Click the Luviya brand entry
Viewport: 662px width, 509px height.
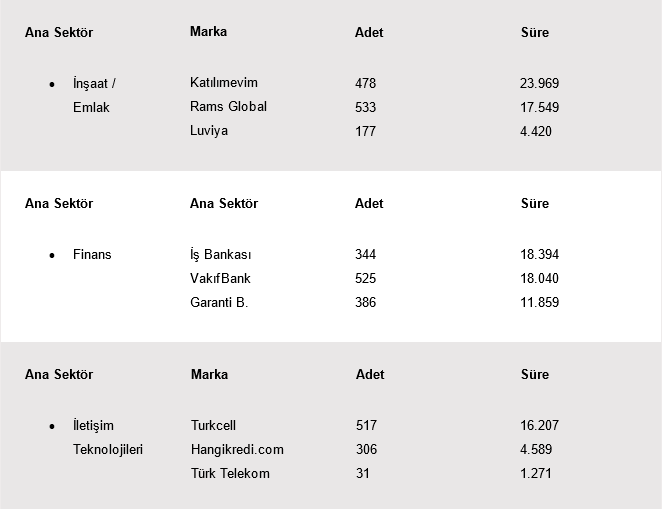click(x=209, y=131)
